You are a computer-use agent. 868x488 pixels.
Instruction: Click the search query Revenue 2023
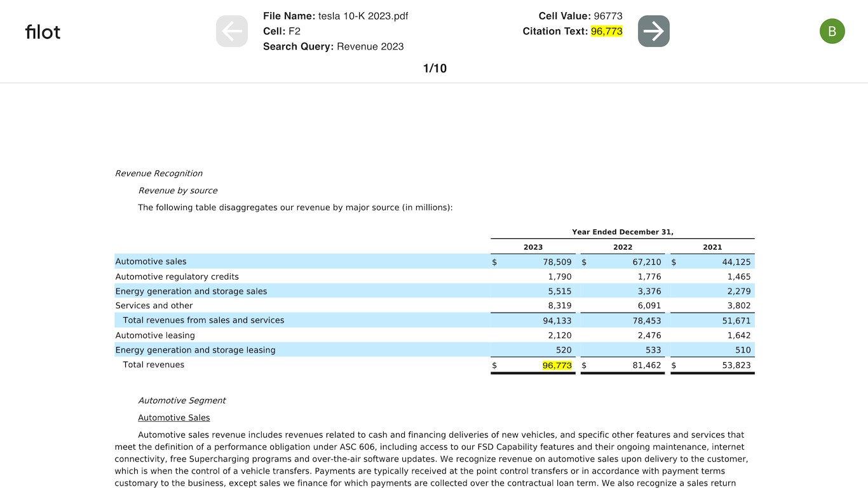coord(370,46)
